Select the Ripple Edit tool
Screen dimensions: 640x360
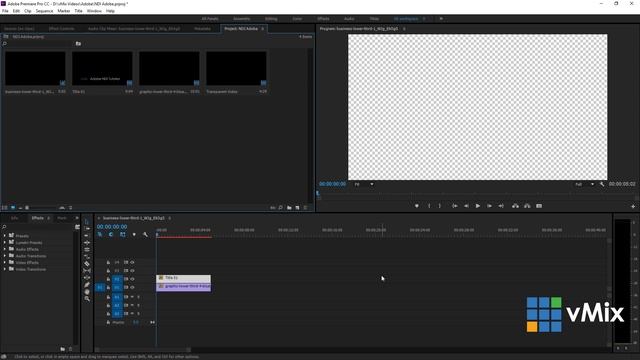[x=87, y=236]
